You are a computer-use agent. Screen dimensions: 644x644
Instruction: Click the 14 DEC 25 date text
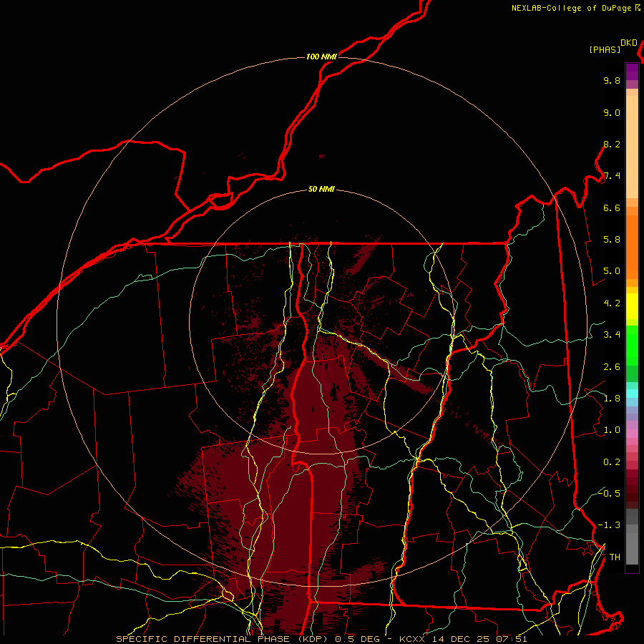coord(462,639)
